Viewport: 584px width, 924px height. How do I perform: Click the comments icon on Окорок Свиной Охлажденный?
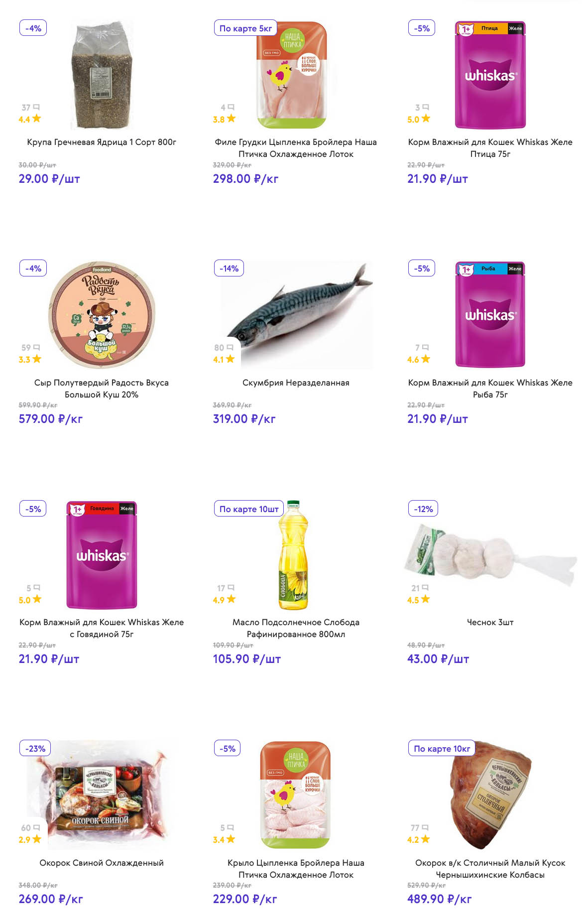coord(36,827)
